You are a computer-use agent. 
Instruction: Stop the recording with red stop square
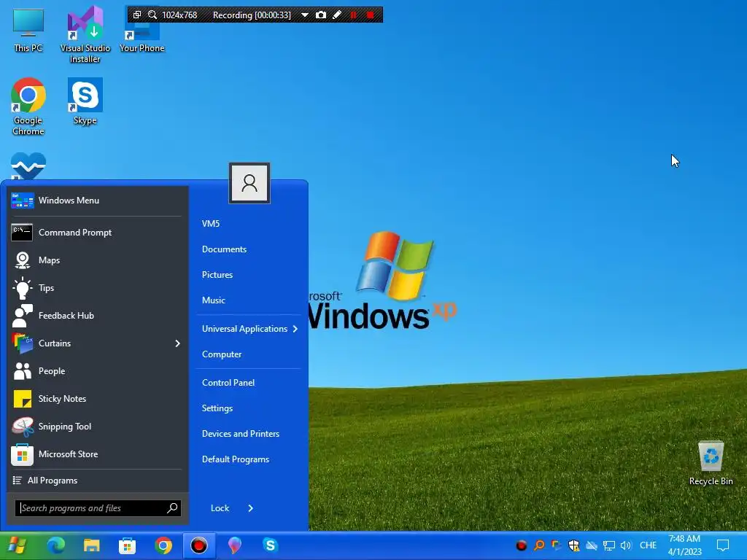[370, 15]
